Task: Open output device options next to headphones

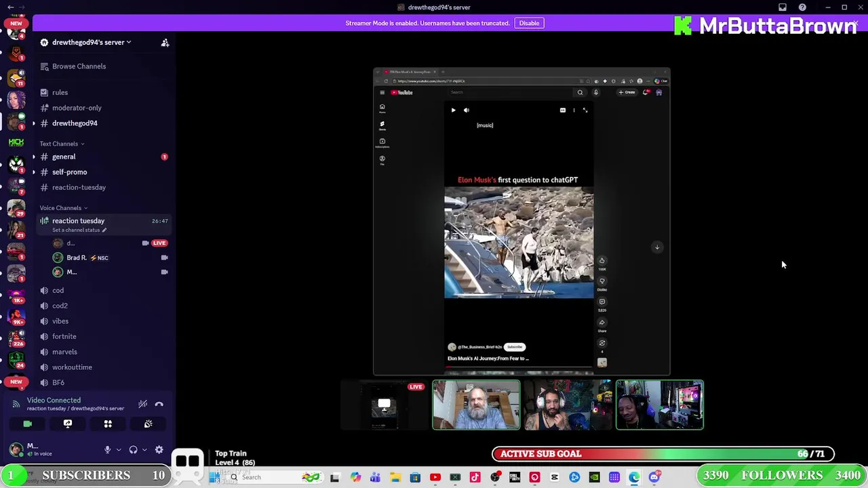Action: [144, 449]
